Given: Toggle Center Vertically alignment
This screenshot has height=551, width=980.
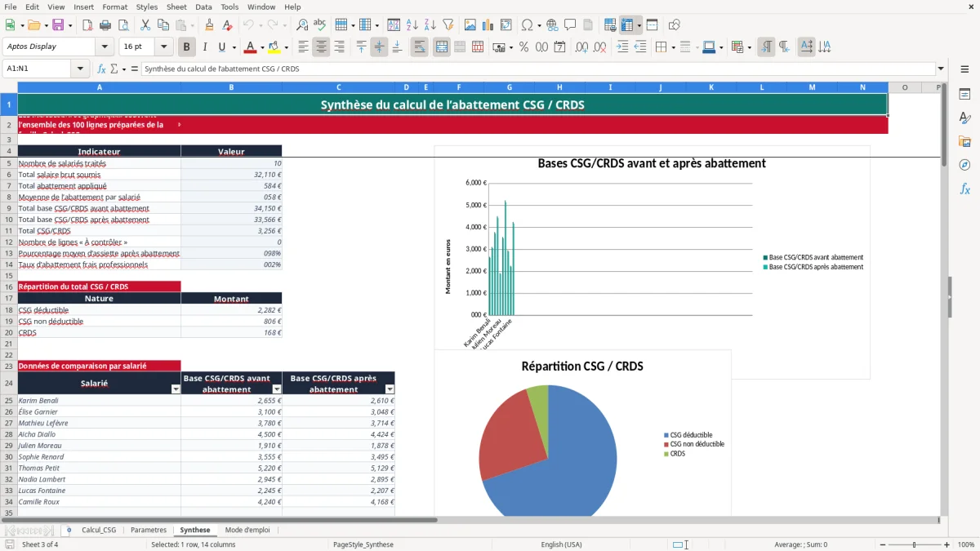Looking at the screenshot, I should coord(379,47).
